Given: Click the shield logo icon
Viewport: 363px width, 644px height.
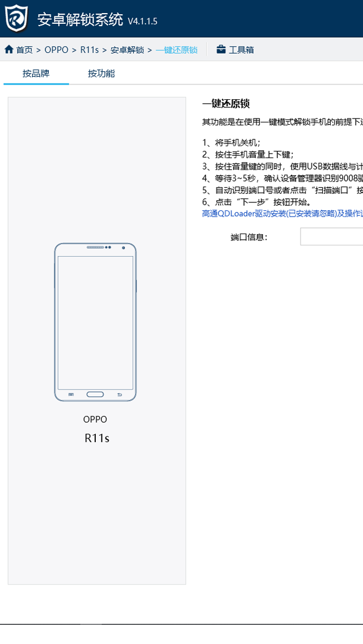Looking at the screenshot, I should [16, 18].
